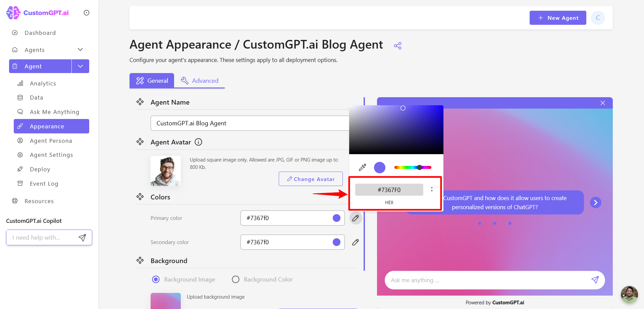This screenshot has height=309, width=644.
Task: Click inside the color picker saturation area
Action: coord(396,130)
